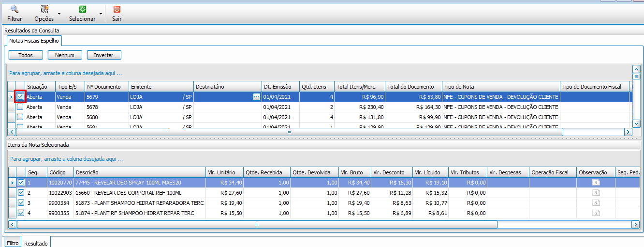Select PLANT SHAMPOO HIDRAT REPARADORA TERC description

[x=139, y=203]
